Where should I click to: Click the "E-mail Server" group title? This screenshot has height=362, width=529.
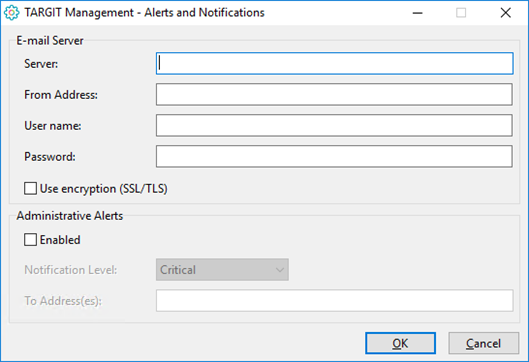pos(50,40)
